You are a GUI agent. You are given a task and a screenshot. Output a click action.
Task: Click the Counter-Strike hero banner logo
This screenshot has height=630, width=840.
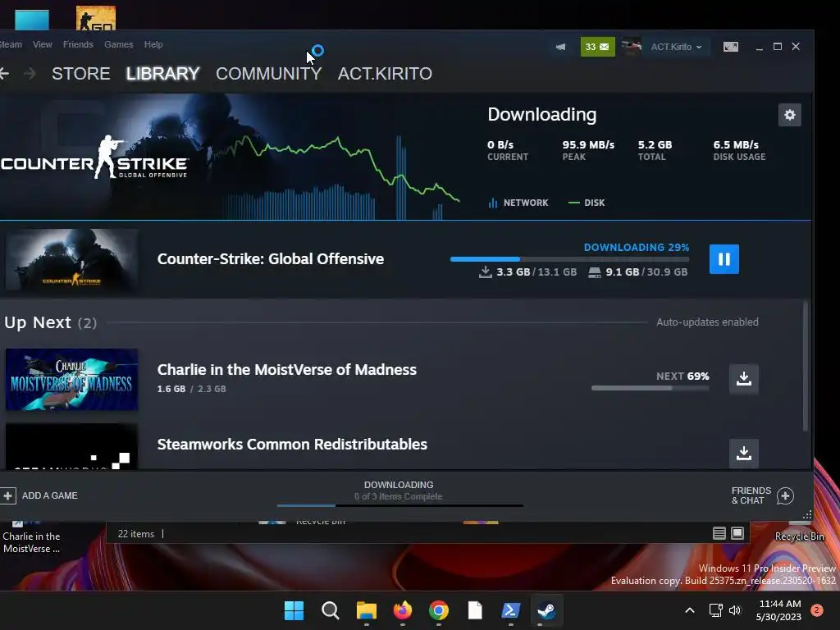click(94, 158)
